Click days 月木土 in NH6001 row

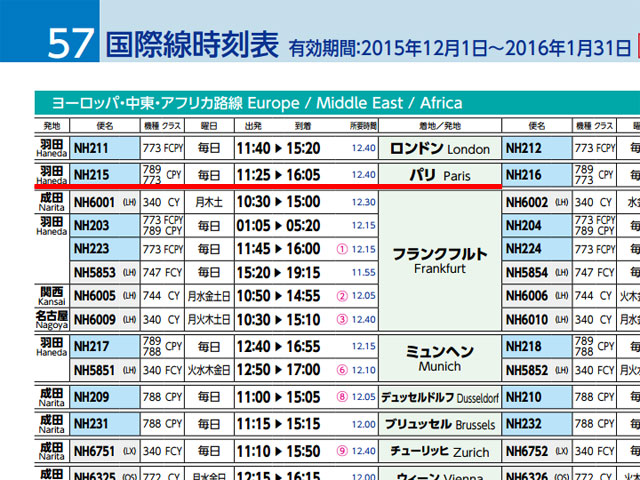[209, 202]
